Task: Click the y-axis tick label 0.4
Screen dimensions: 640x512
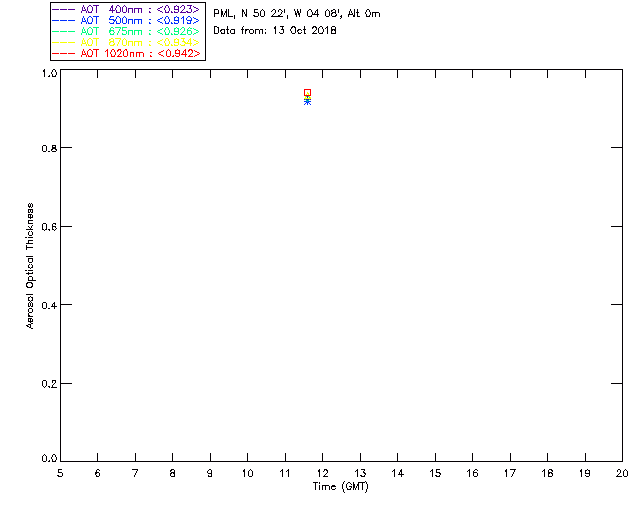Action: point(49,305)
